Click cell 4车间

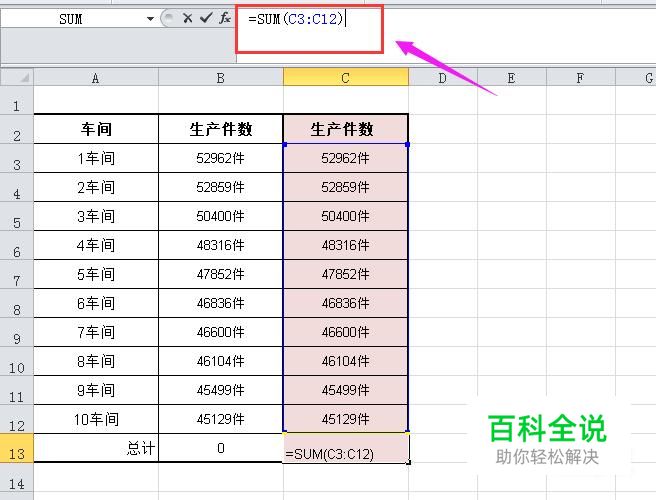pyautogui.click(x=96, y=245)
